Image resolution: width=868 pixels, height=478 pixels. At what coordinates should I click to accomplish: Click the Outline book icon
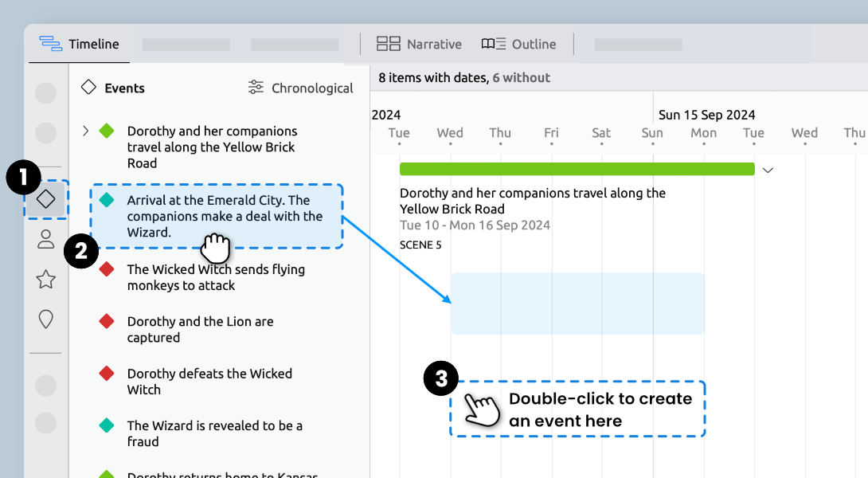tap(493, 44)
